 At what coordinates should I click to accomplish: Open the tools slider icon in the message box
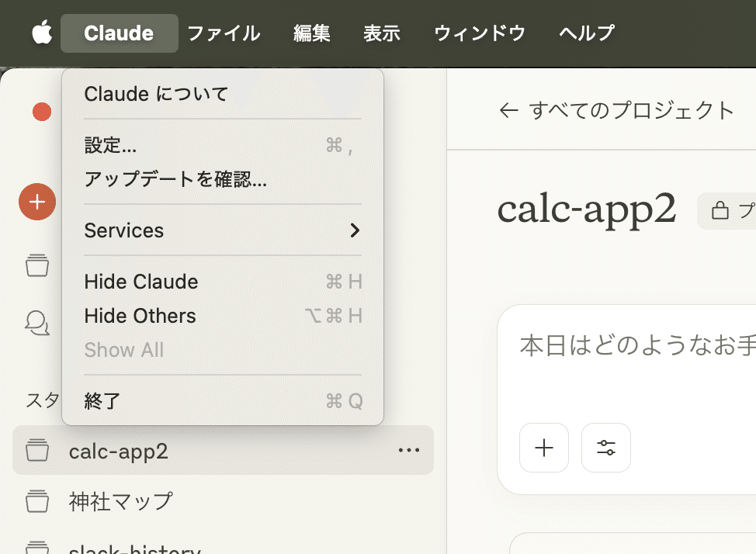point(605,448)
